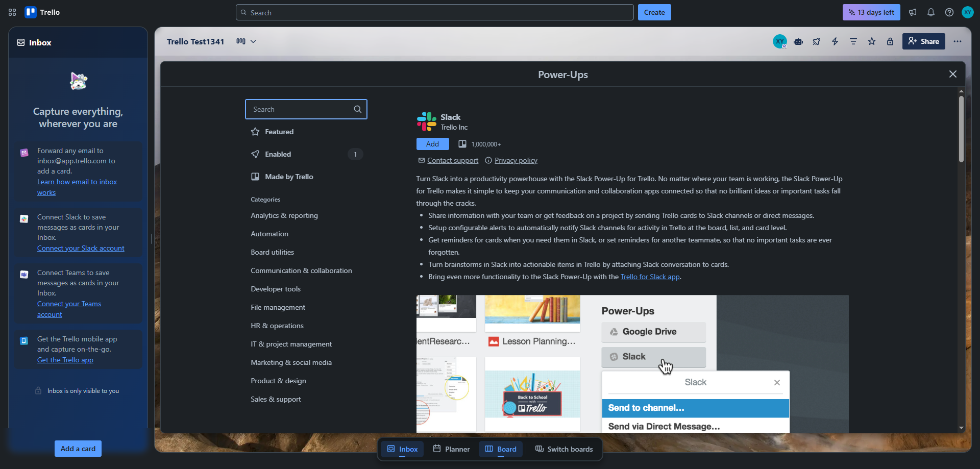This screenshot has width=980, height=469.
Task: Focus the top Trello search field
Action: click(435, 12)
